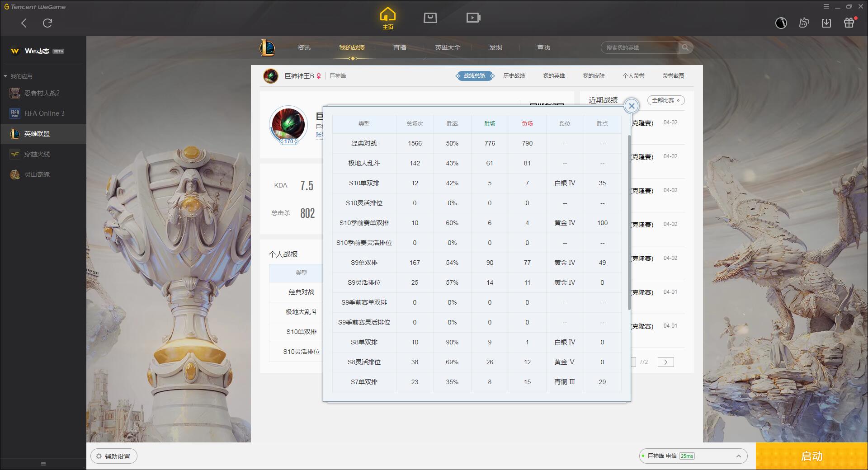The width and height of the screenshot is (868, 470).
Task: Click the 巨神峰 server label beside username
Action: coord(338,76)
